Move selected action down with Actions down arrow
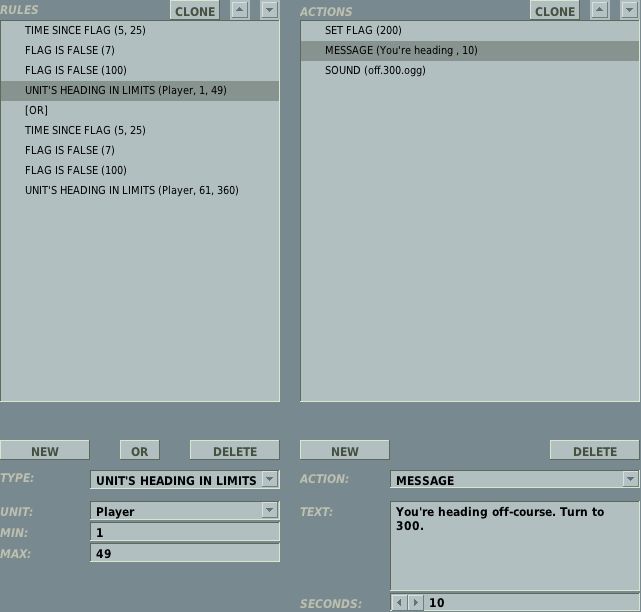Image resolution: width=641 pixels, height=612 pixels. click(x=630, y=9)
